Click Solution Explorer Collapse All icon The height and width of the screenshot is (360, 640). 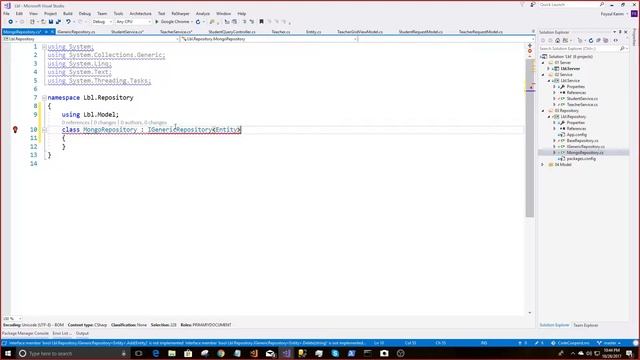click(598, 40)
